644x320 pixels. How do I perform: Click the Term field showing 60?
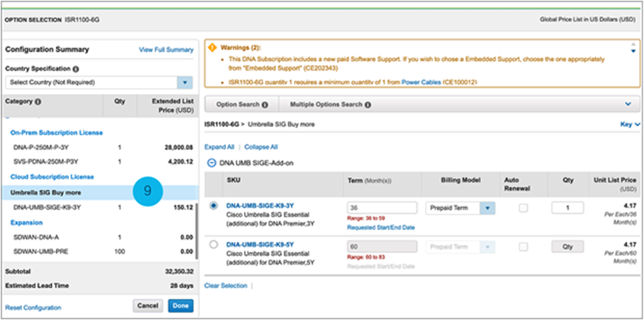click(382, 247)
